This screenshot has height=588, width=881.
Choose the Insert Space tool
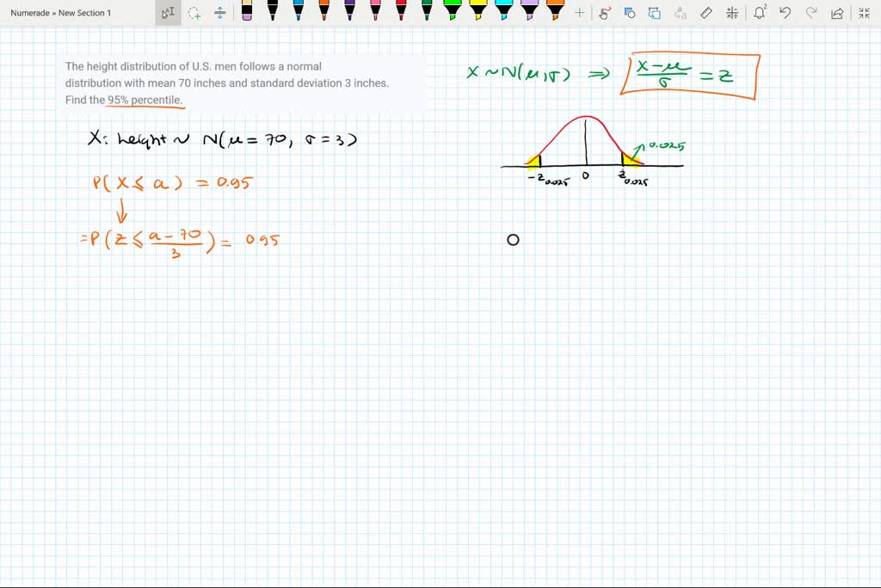pyautogui.click(x=220, y=13)
